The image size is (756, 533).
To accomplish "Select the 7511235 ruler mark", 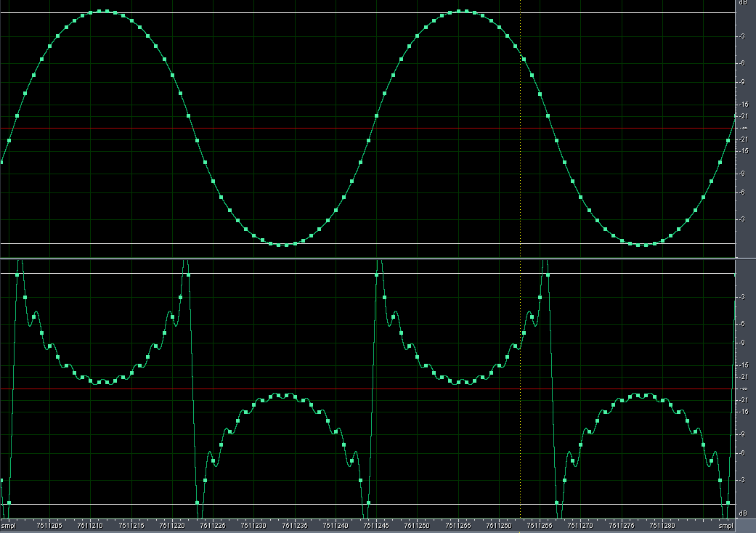I will 295,526.
